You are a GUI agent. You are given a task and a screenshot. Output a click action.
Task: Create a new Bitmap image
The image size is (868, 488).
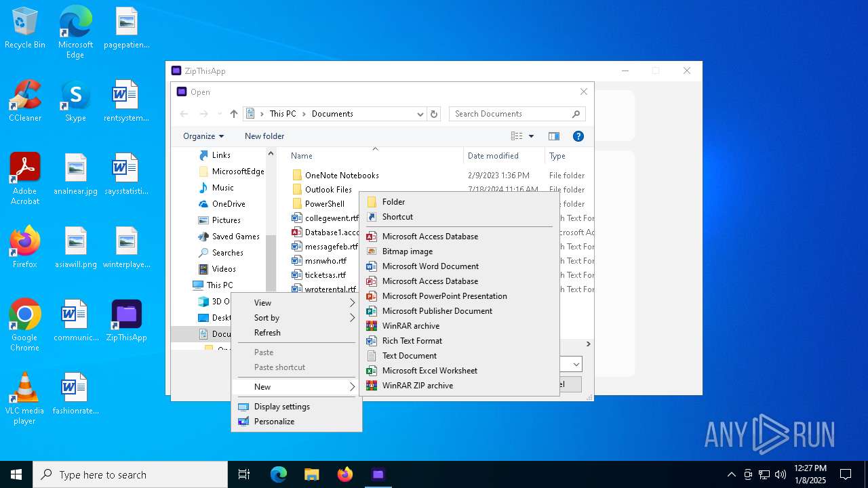pyautogui.click(x=458, y=251)
